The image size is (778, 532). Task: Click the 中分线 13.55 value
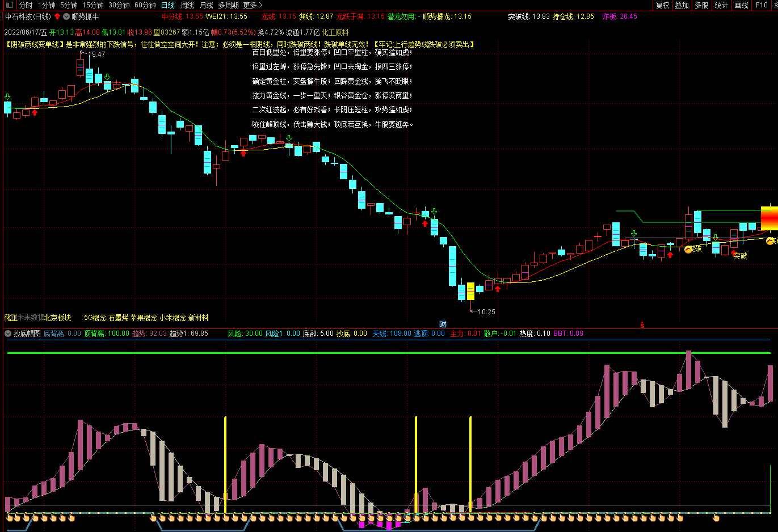[182, 16]
